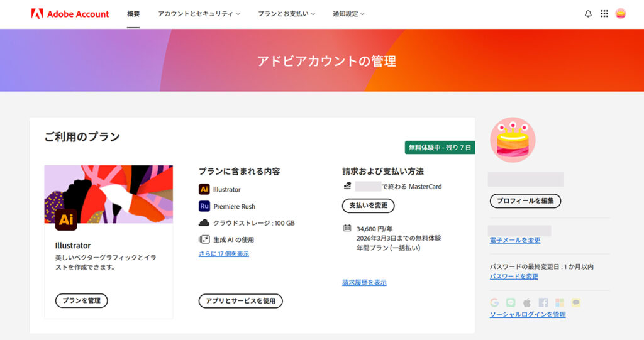Expand the アカウントとセキュリティ menu
This screenshot has height=340, width=644.
tap(199, 14)
